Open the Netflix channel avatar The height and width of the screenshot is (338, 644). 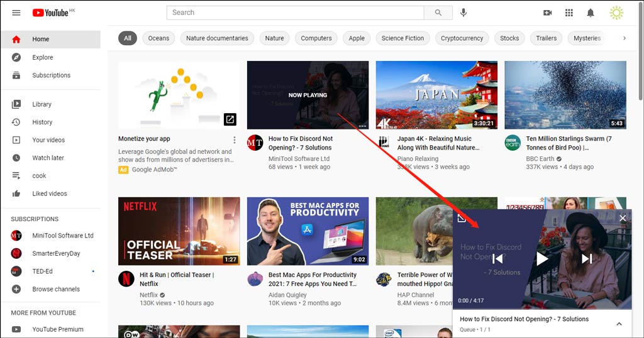(x=126, y=280)
